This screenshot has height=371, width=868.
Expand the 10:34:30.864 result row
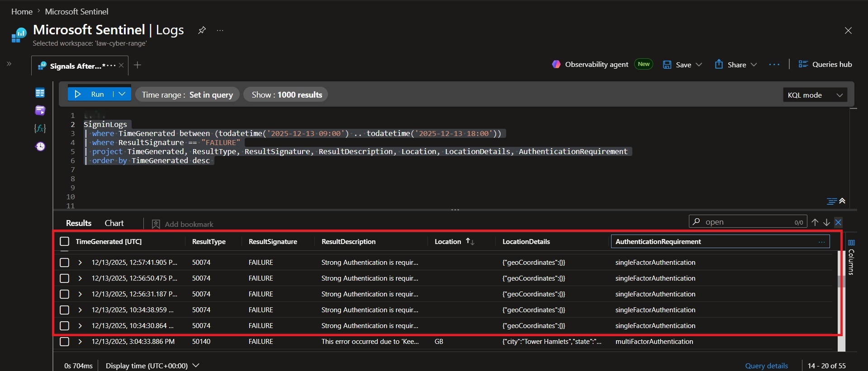click(80, 325)
